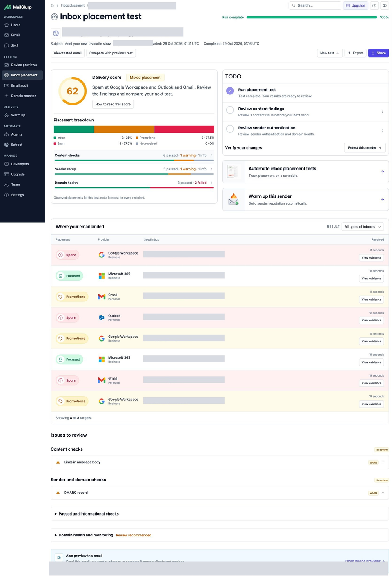The image size is (392, 576).
Task: Click the first Microsoft 365 Focused badge
Action: (x=69, y=276)
